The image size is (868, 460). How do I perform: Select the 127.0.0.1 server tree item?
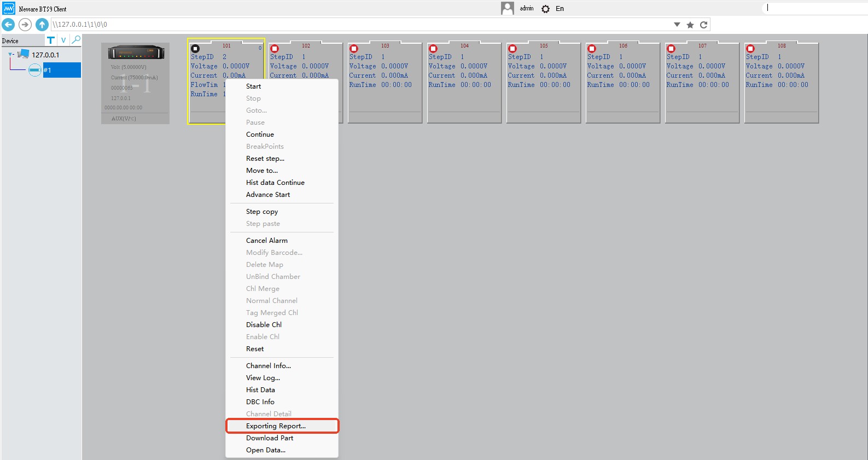(45, 55)
